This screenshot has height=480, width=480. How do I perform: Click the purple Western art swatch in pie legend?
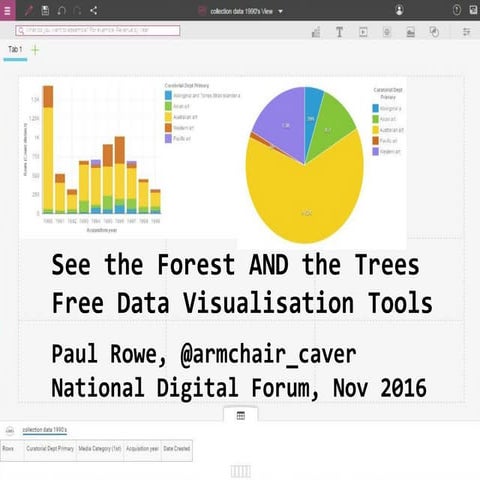pos(376,152)
